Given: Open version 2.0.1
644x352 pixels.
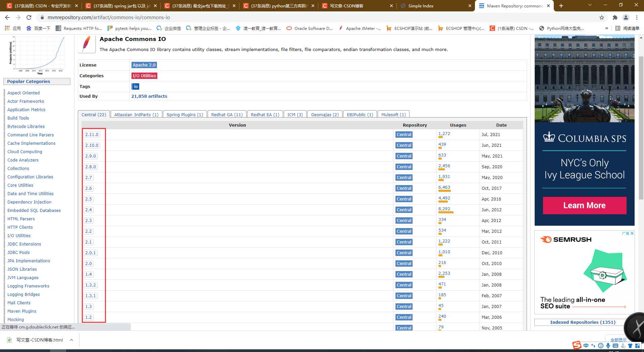Looking at the screenshot, I should pos(91,253).
